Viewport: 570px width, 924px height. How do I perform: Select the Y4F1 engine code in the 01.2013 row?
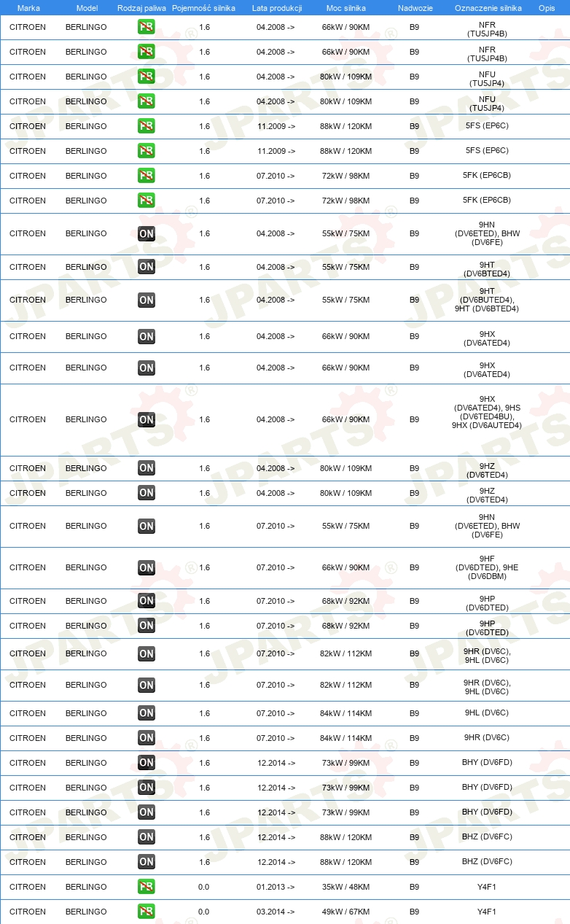487,887
